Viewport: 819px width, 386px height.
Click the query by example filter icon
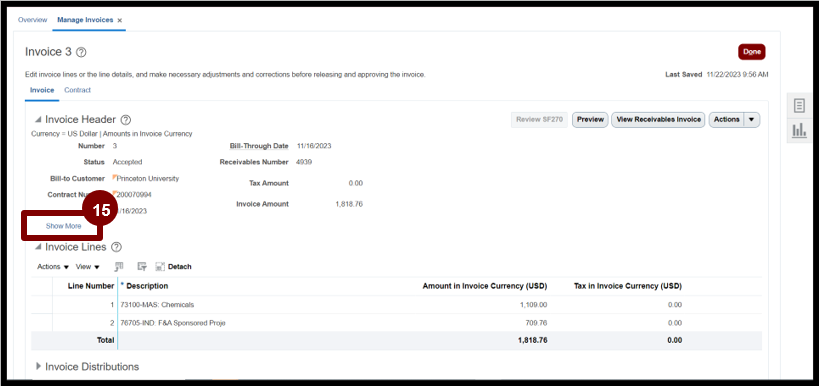tap(142, 266)
